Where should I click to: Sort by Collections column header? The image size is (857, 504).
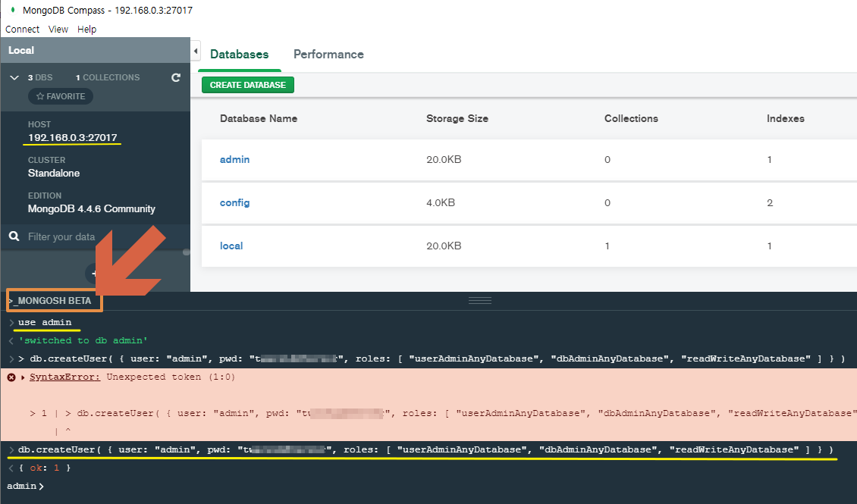click(x=631, y=118)
